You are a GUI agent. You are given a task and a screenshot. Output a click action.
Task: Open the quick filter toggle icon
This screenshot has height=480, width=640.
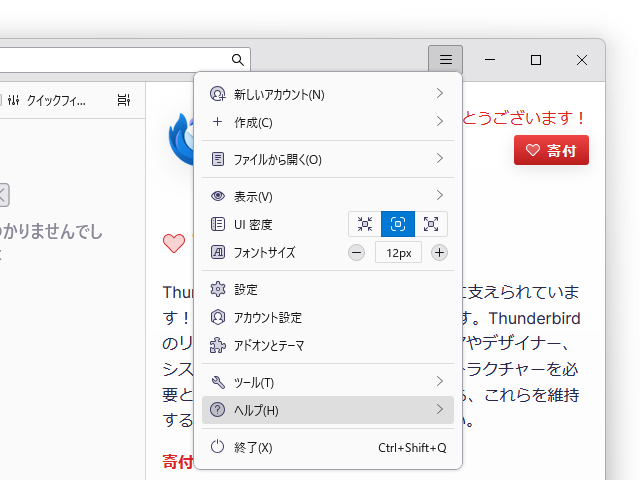(13, 100)
